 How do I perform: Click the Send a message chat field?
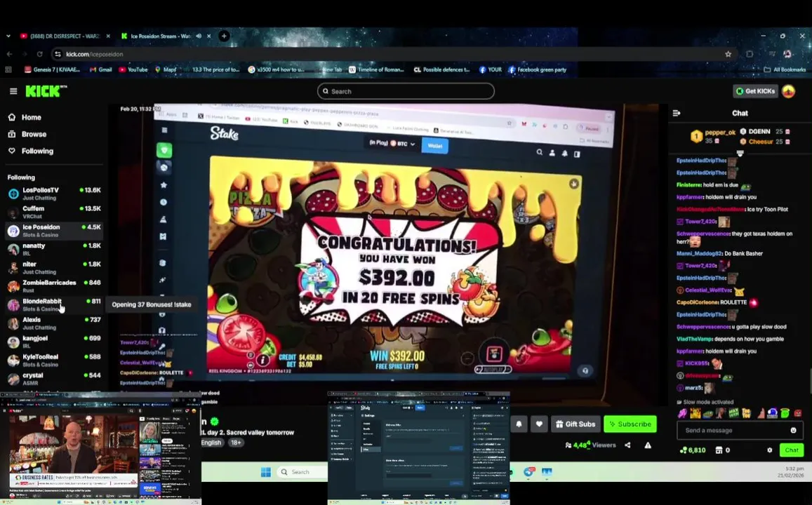click(x=740, y=430)
